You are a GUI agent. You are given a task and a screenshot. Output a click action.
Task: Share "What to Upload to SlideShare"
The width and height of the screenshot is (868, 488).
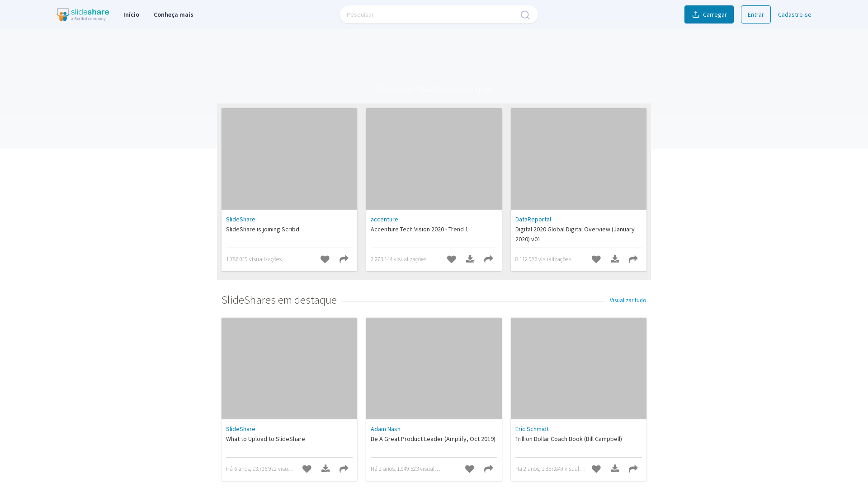pos(344,469)
